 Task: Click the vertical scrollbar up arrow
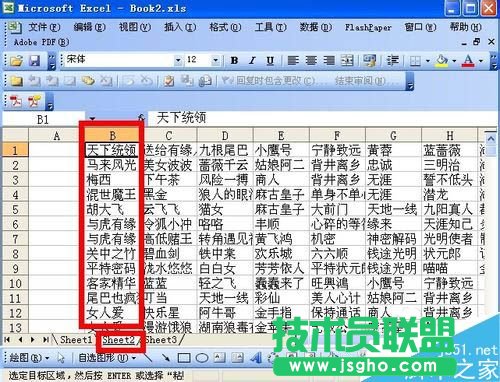(x=491, y=137)
